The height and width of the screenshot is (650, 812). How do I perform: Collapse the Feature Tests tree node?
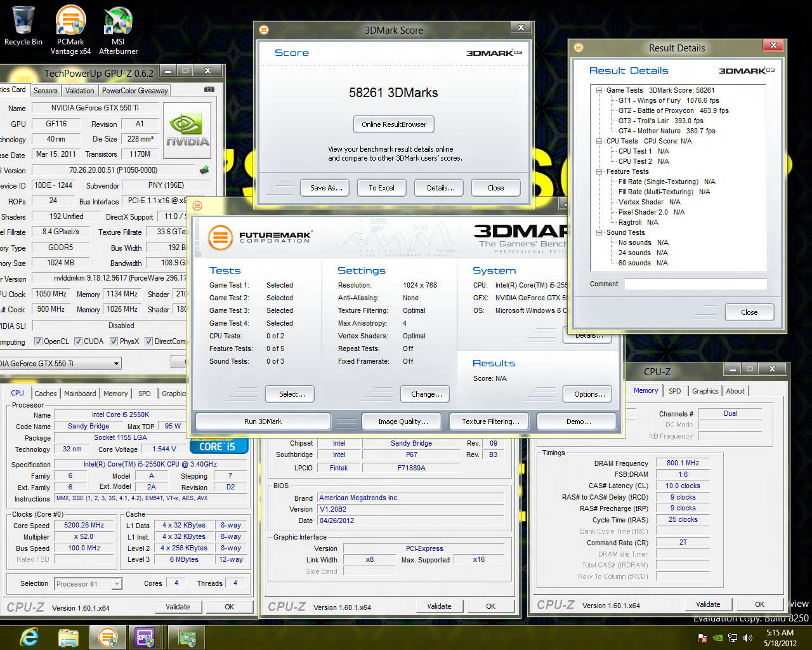click(599, 171)
